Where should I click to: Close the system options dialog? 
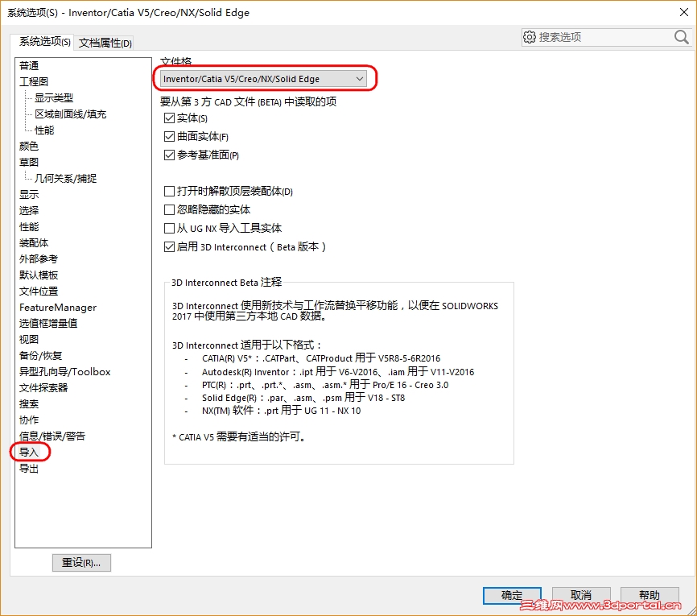[x=684, y=12]
